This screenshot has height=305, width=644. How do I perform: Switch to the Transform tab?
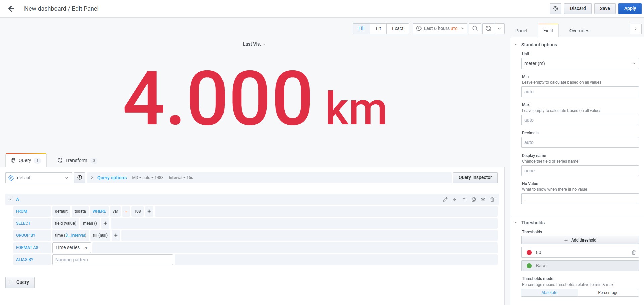tap(76, 160)
